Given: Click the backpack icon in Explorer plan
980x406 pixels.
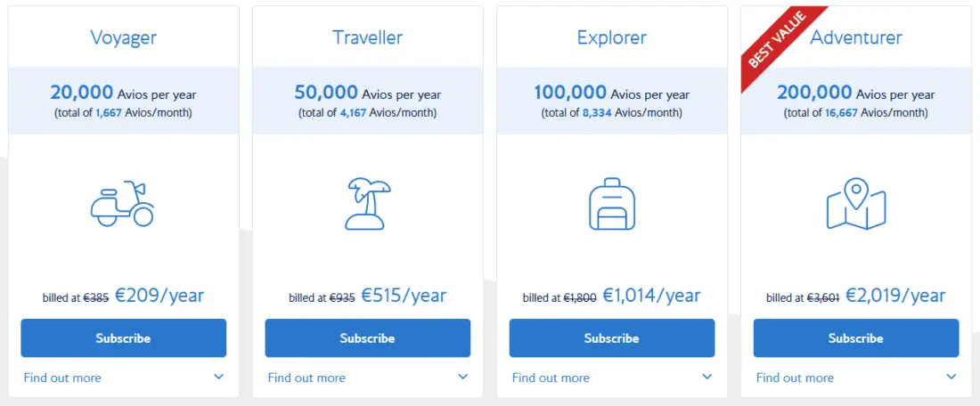Looking at the screenshot, I should [612, 203].
